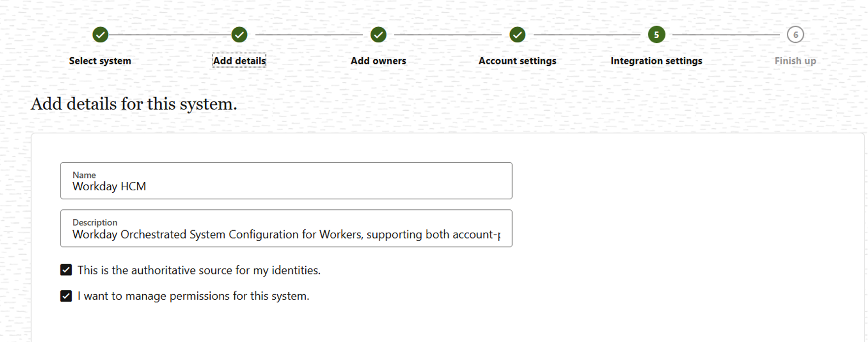The width and height of the screenshot is (868, 342).
Task: Click the Select system completed checkmark icon
Action: coord(100,34)
